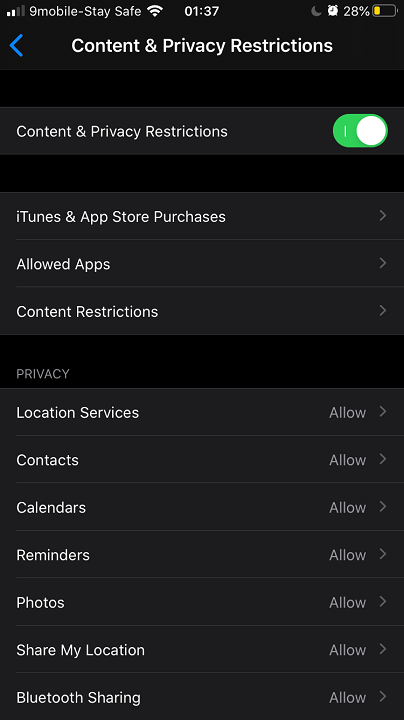Select the Calendars privacy setting
The width and height of the screenshot is (404, 720).
(x=202, y=507)
